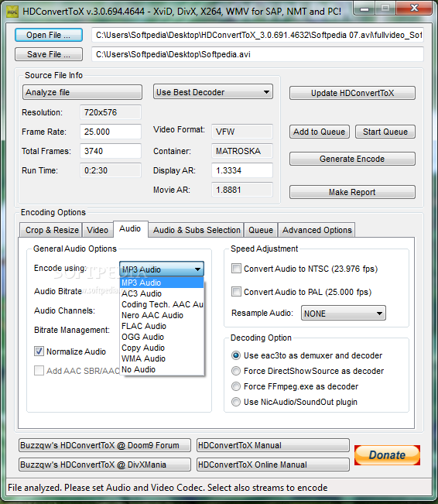Open HDConvertToX Online Manual
Screen dimensions: 438x504
pos(273,465)
